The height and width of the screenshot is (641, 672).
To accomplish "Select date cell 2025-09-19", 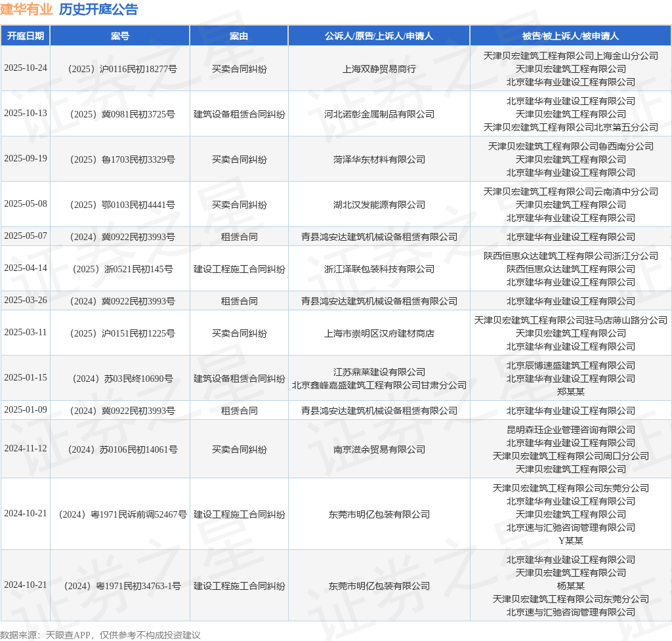I will click(26, 159).
